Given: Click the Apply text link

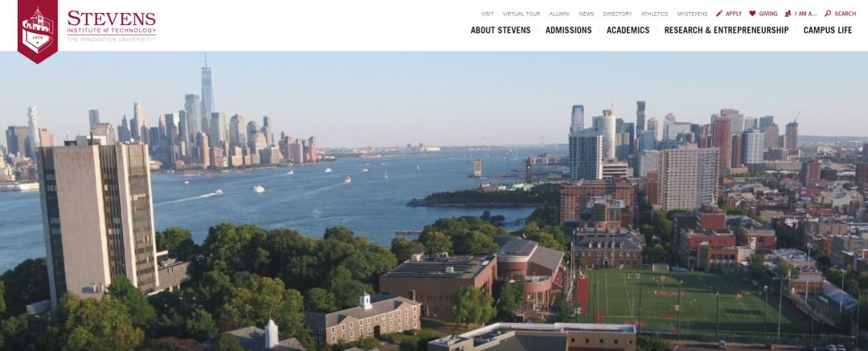Looking at the screenshot, I should point(734,14).
